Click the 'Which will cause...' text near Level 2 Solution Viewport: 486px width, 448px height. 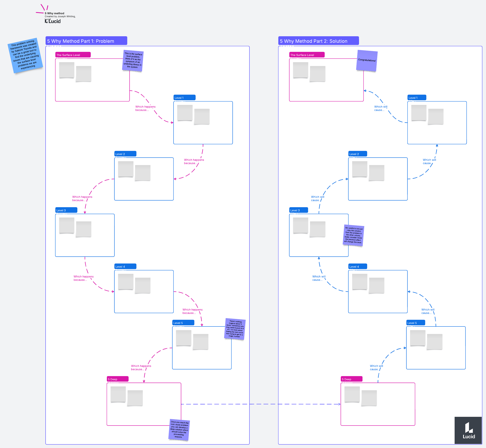pyautogui.click(x=429, y=161)
